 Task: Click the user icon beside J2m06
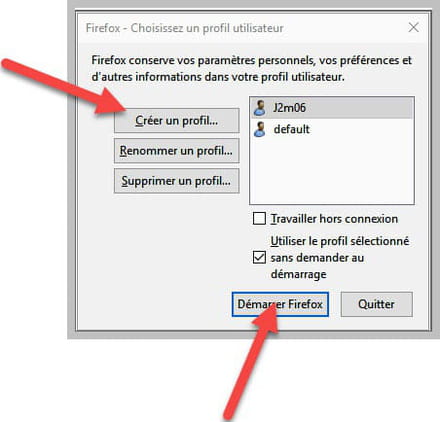tap(260, 108)
